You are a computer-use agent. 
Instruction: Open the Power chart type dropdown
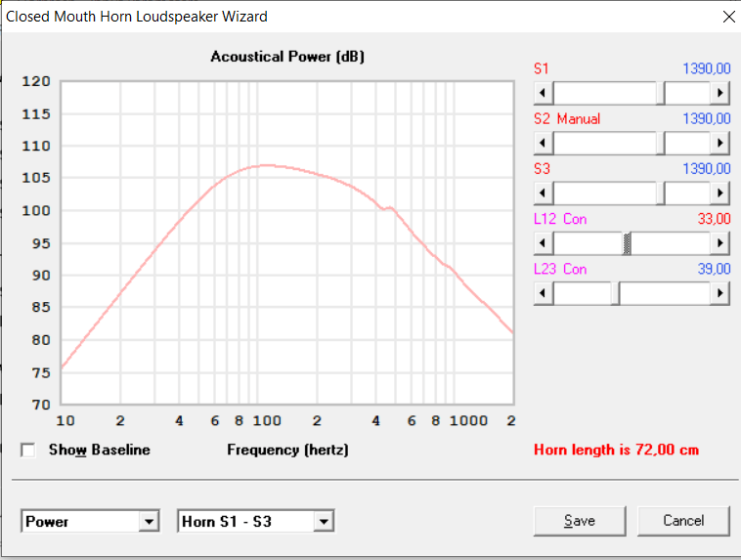[149, 521]
